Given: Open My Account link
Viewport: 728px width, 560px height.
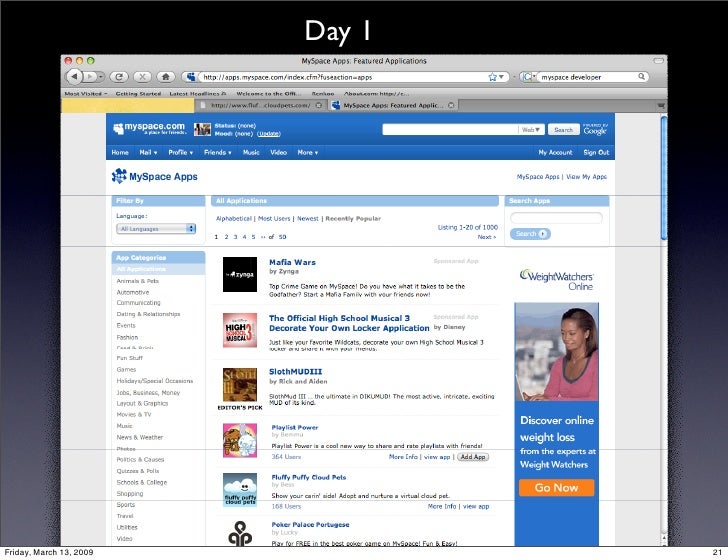Looking at the screenshot, I should (555, 152).
